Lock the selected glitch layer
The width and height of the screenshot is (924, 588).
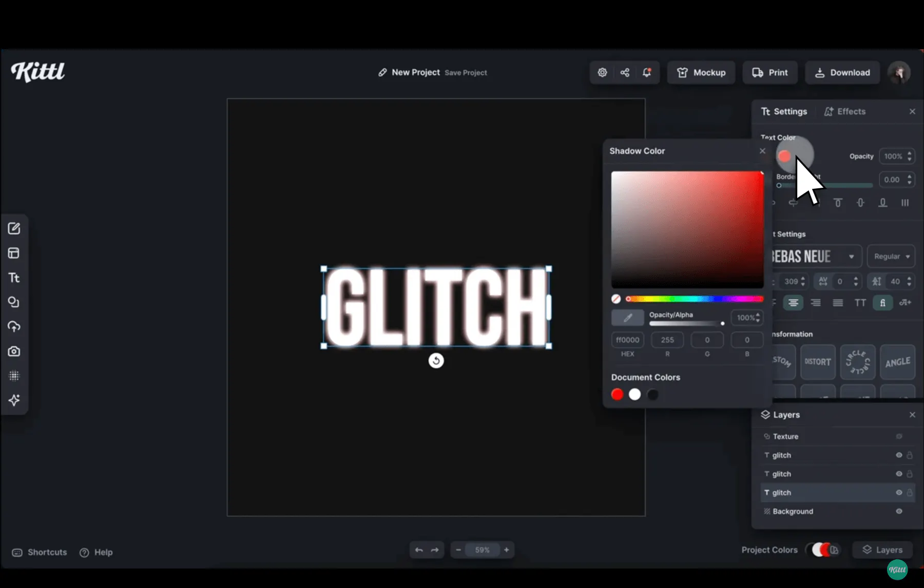(910, 493)
